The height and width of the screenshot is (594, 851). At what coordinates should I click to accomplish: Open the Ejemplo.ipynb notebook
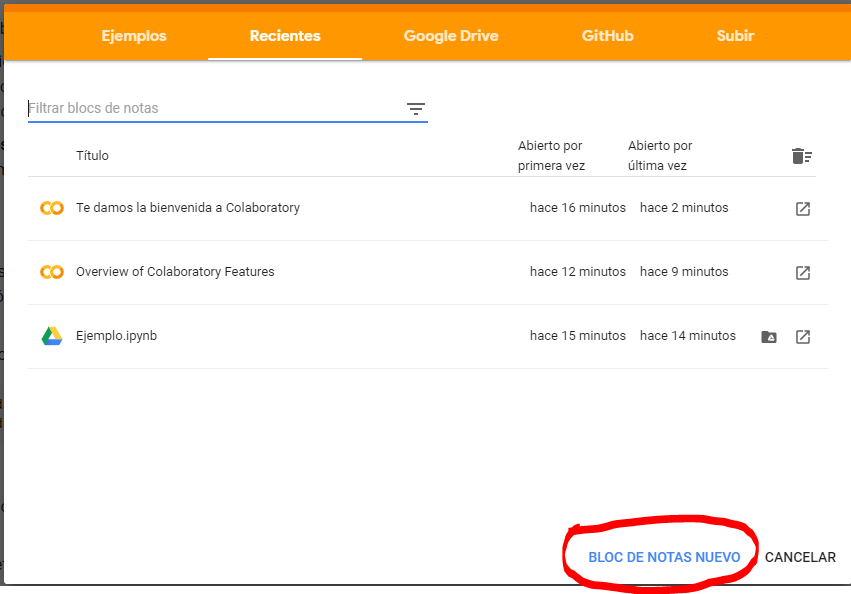(116, 336)
